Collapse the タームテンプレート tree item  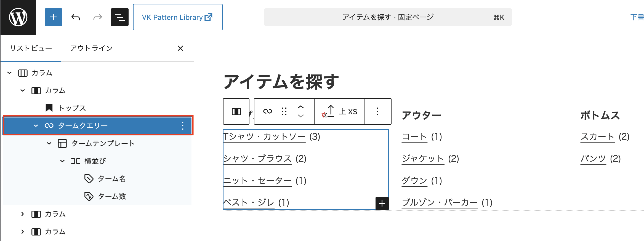(49, 143)
